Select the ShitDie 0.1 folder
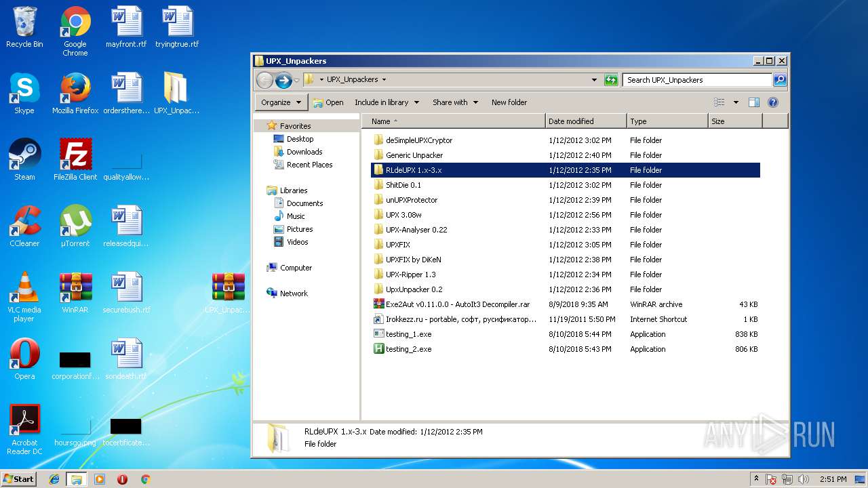This screenshot has width=868, height=488. pyautogui.click(x=566, y=185)
